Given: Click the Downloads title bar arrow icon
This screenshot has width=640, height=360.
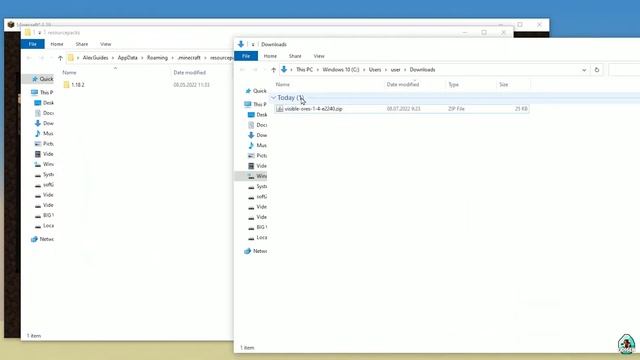Looking at the screenshot, I should 241,44.
